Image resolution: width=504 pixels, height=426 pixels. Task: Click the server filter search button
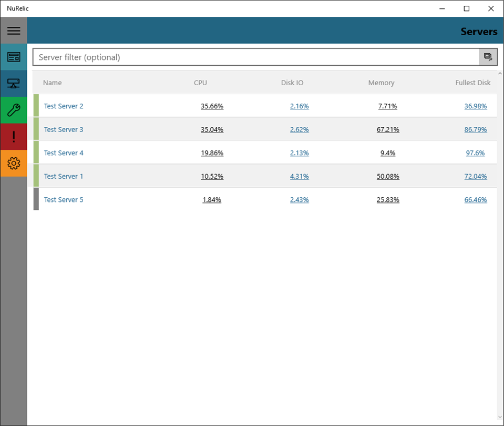tap(488, 57)
